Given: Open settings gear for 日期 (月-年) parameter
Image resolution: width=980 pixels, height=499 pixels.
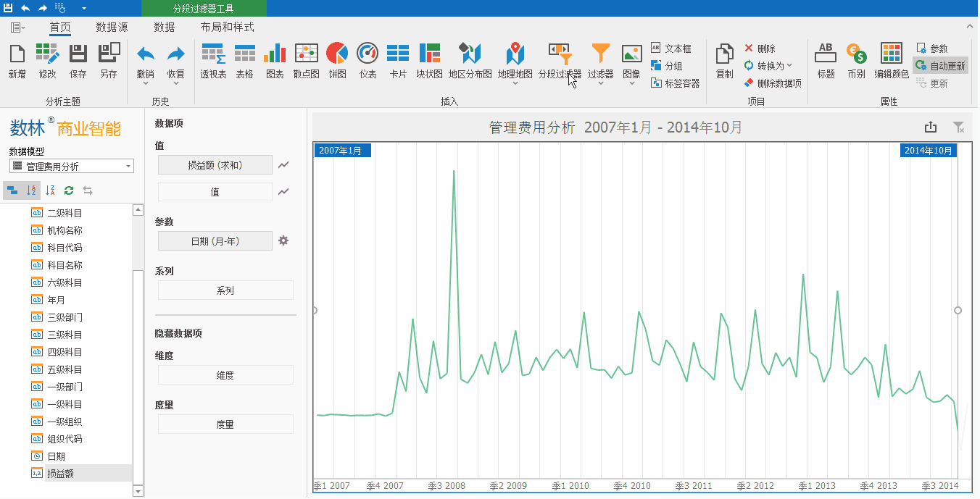Looking at the screenshot, I should tap(283, 240).
